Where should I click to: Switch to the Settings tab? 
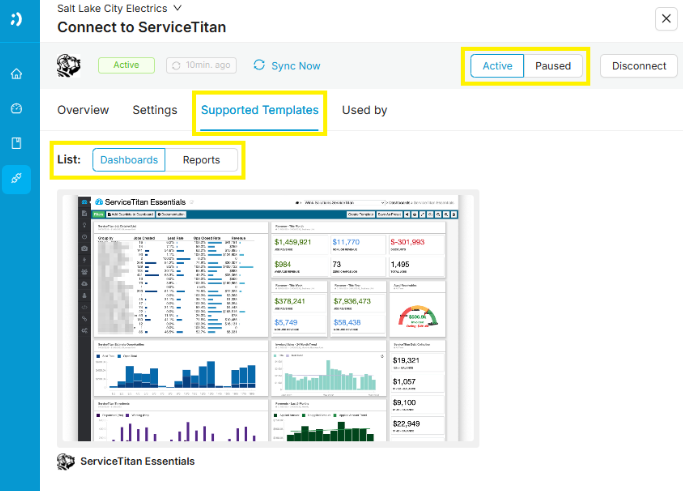pyautogui.click(x=155, y=110)
